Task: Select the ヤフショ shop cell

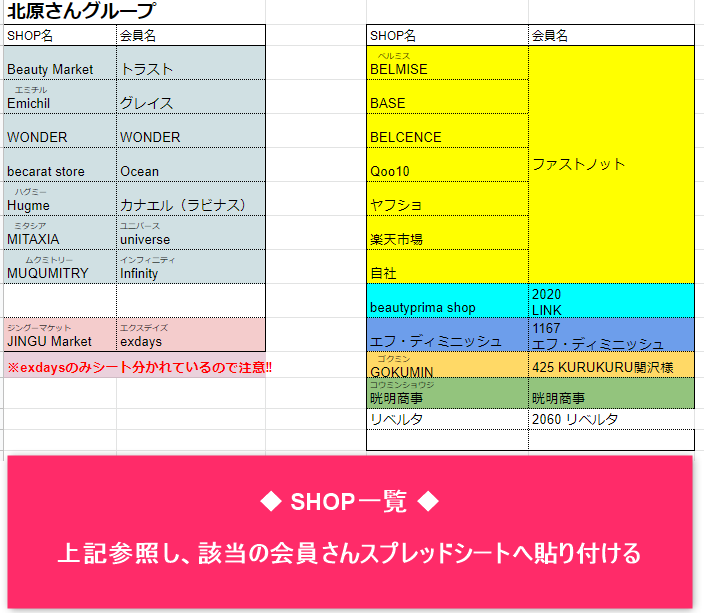Action: [447, 198]
